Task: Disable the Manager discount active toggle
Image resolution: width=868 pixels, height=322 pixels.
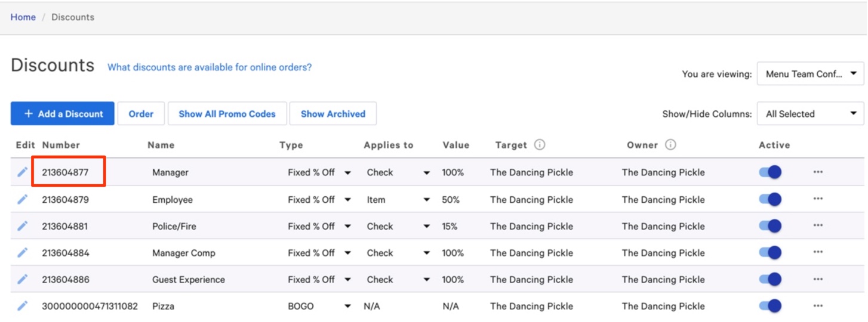Action: pos(770,172)
